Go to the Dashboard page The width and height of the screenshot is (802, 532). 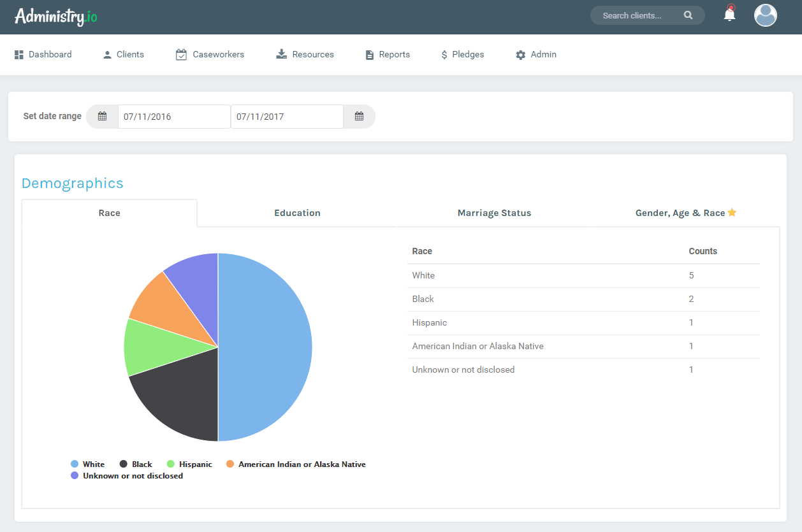(43, 55)
